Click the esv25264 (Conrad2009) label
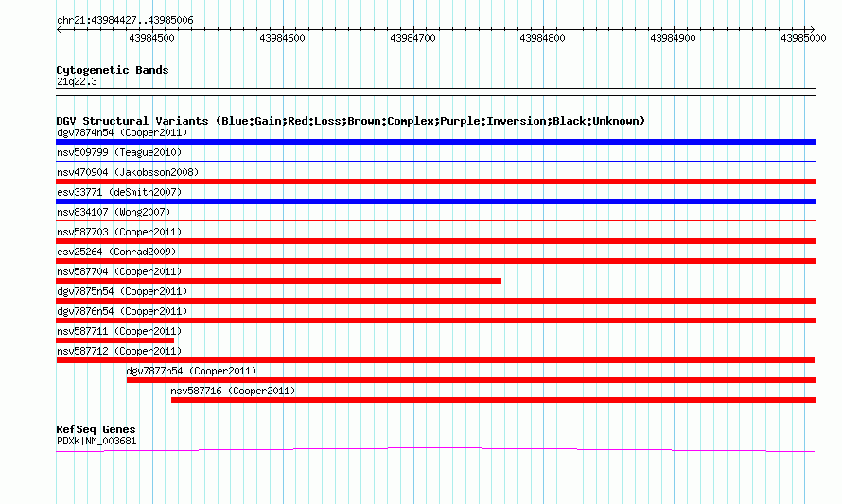 116,252
